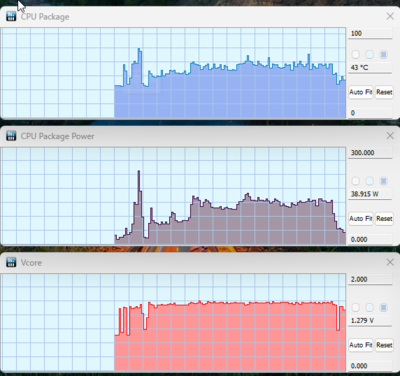Select the 100 maximum field in CPU Package
This screenshot has width=400, height=376.
pyautogui.click(x=370, y=33)
